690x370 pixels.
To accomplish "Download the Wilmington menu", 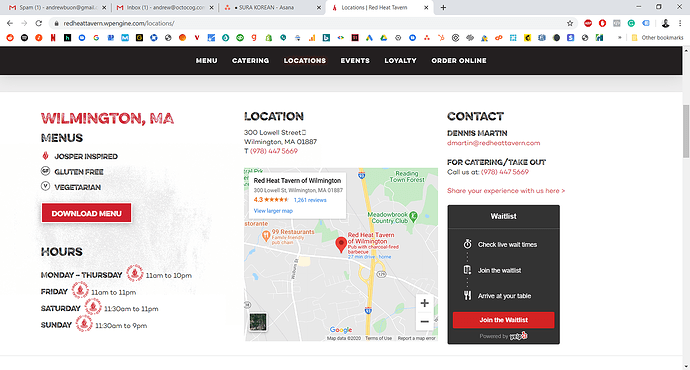I will [86, 213].
